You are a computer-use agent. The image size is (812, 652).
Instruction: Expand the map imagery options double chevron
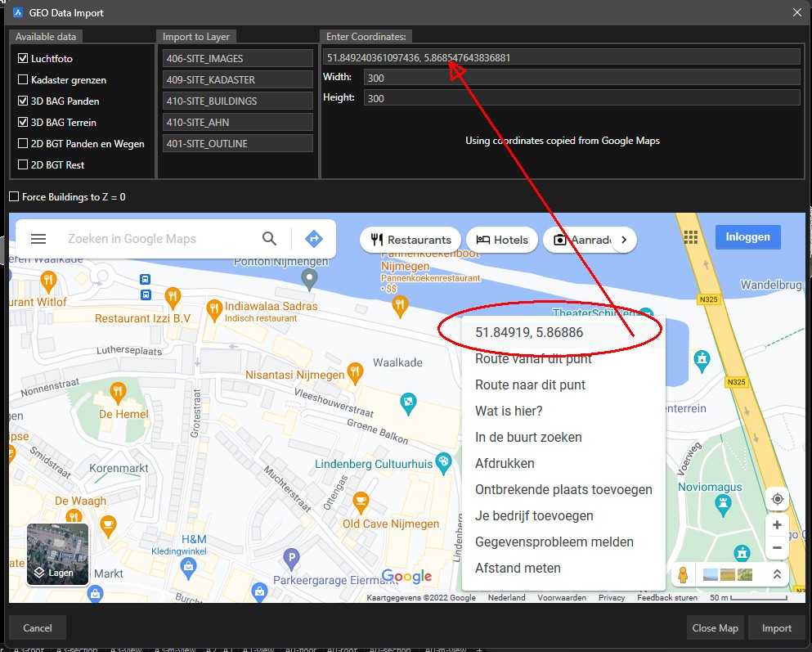click(x=776, y=575)
